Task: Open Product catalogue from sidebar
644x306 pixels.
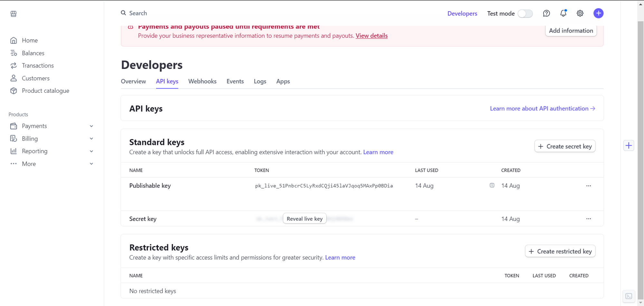Action: coord(45,91)
